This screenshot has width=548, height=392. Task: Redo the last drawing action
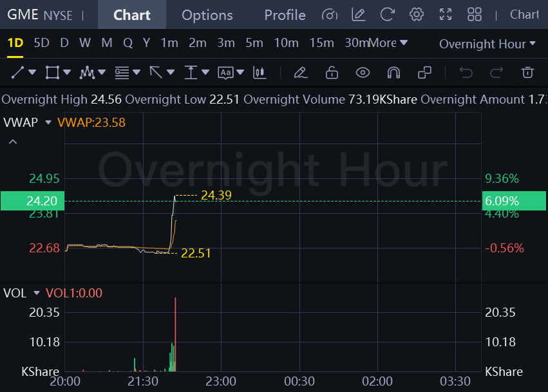tap(496, 73)
